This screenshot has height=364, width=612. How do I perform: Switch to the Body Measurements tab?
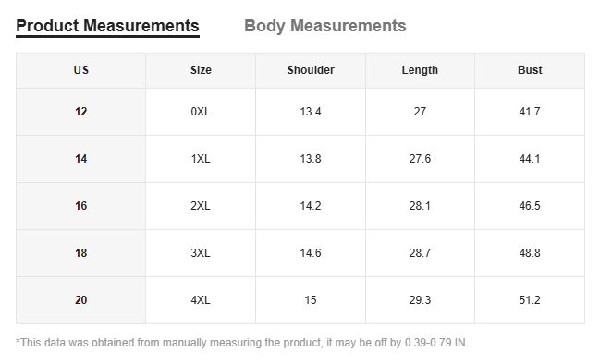[x=325, y=26]
